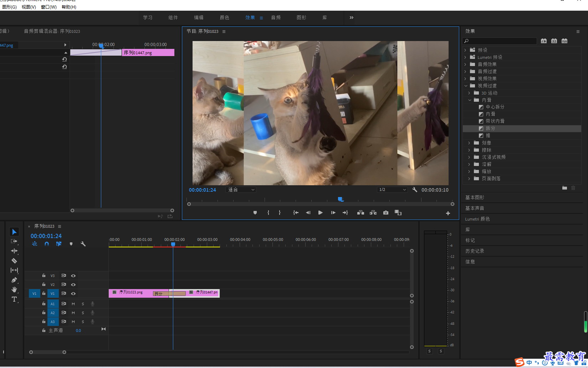Click the Program monitor playhead marker

coord(341,199)
